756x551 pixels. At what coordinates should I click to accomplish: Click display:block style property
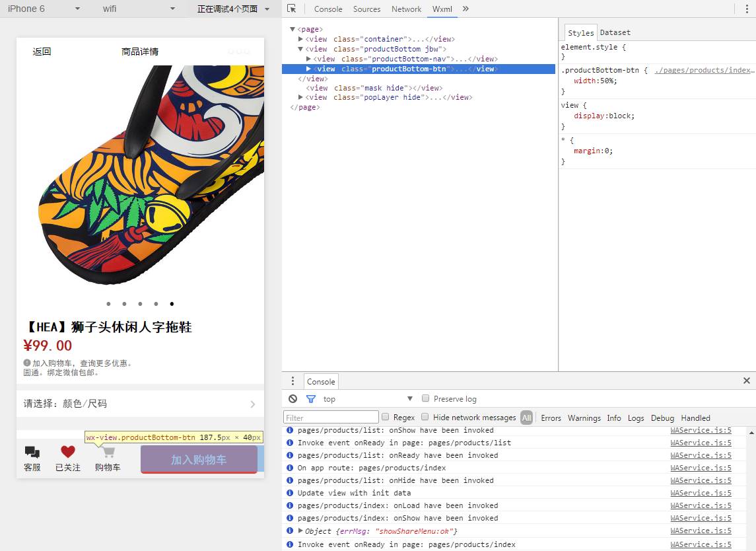pyautogui.click(x=603, y=116)
